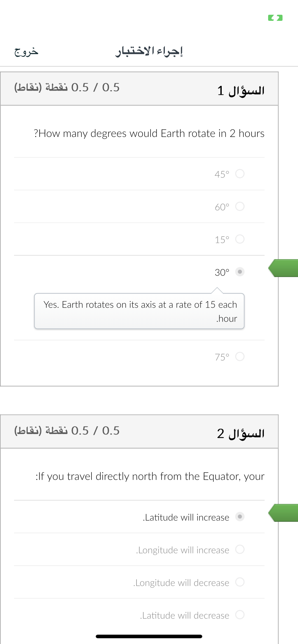Click question 1 score 0.5 / 0.5

pyautogui.click(x=67, y=87)
